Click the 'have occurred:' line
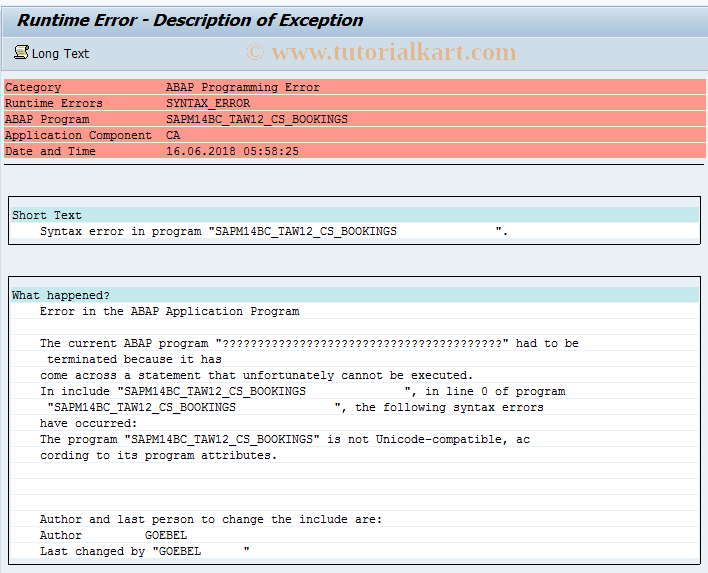 click(88, 423)
